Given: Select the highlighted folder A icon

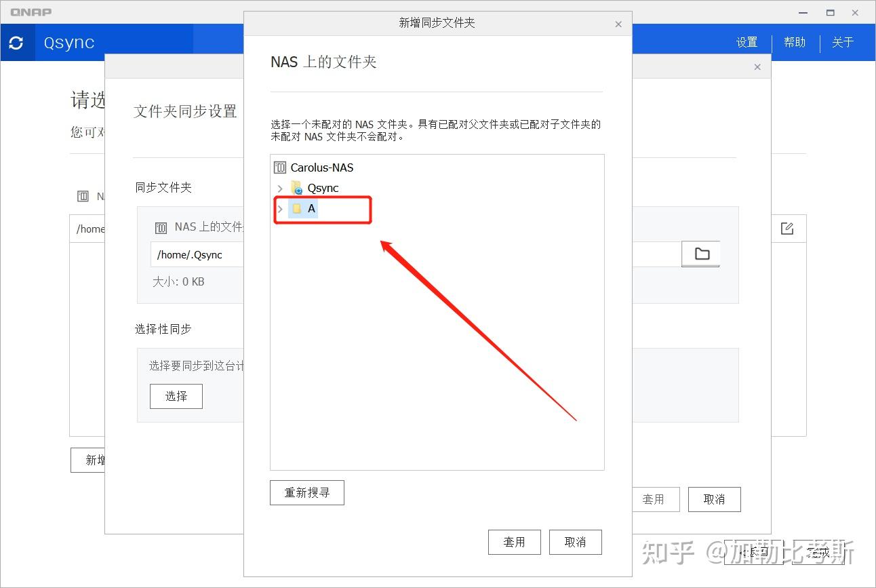Looking at the screenshot, I should tap(298, 209).
